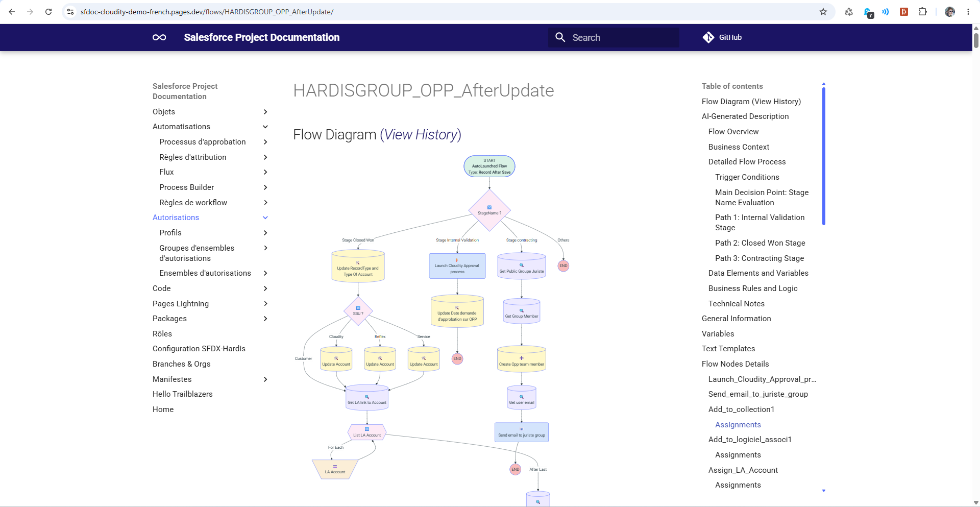Click the START AutoLaunched Flow node

point(489,166)
